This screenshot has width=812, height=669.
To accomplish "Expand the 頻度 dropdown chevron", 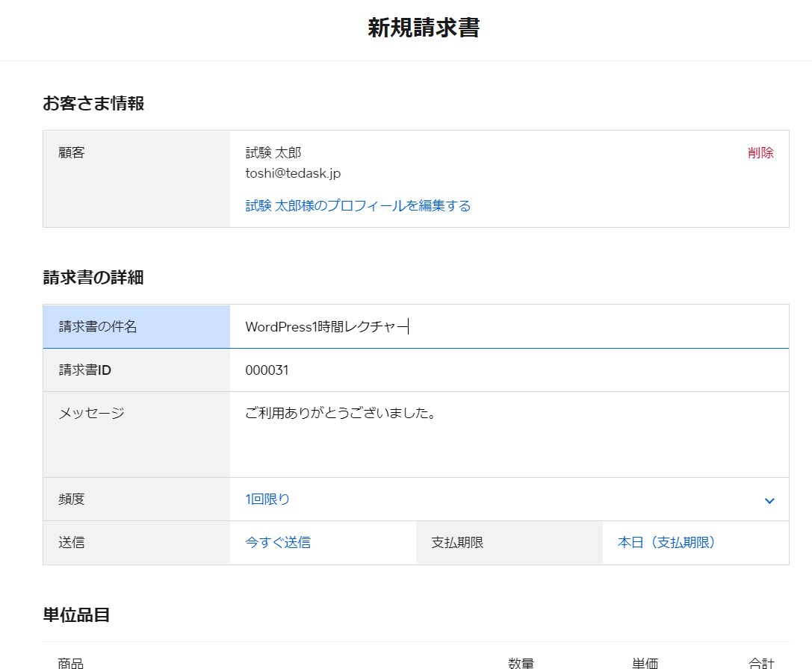I will pos(769,500).
